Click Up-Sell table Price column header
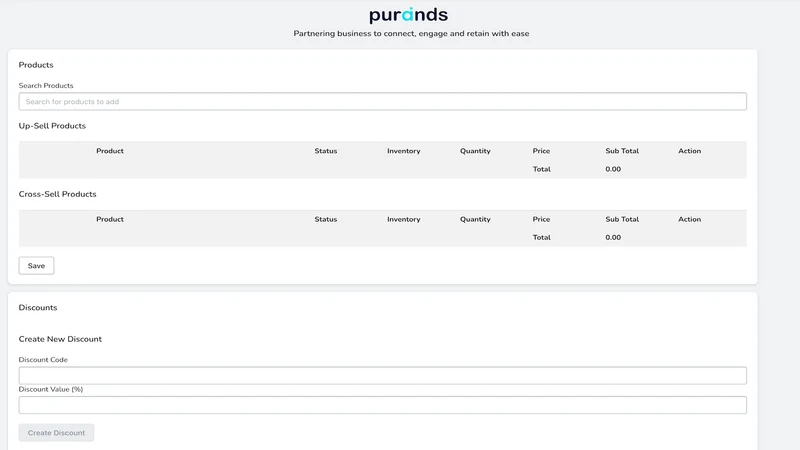800x450 pixels. (x=541, y=151)
